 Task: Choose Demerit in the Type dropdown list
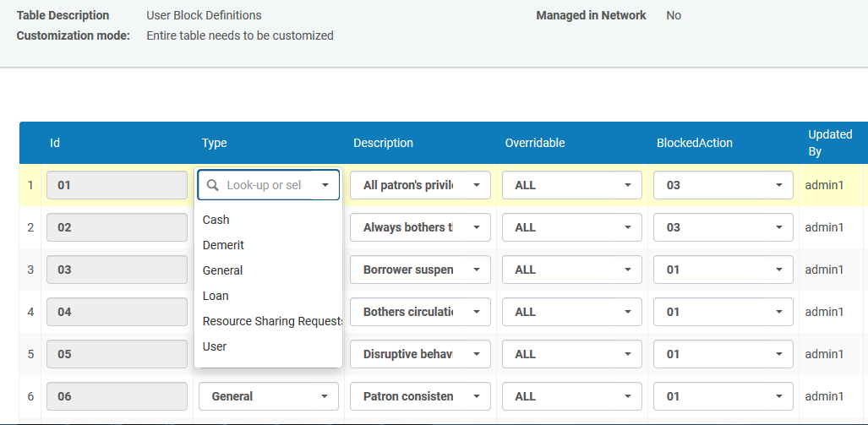pyautogui.click(x=223, y=245)
